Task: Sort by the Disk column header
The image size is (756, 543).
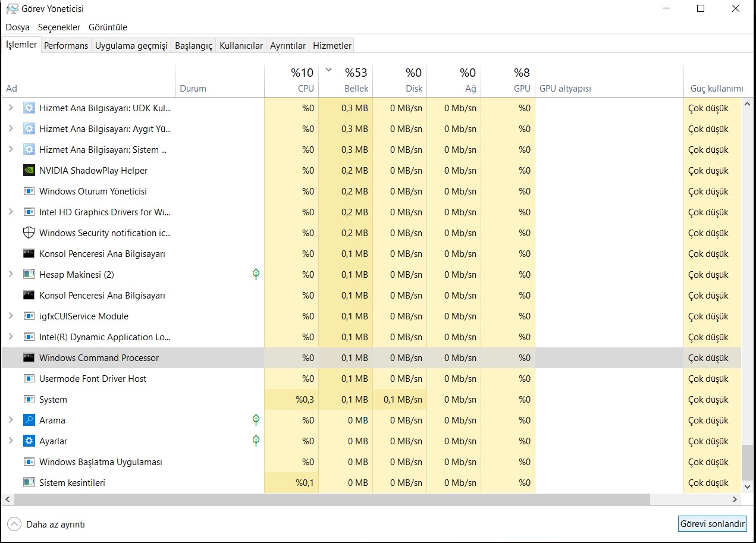Action: (x=400, y=81)
